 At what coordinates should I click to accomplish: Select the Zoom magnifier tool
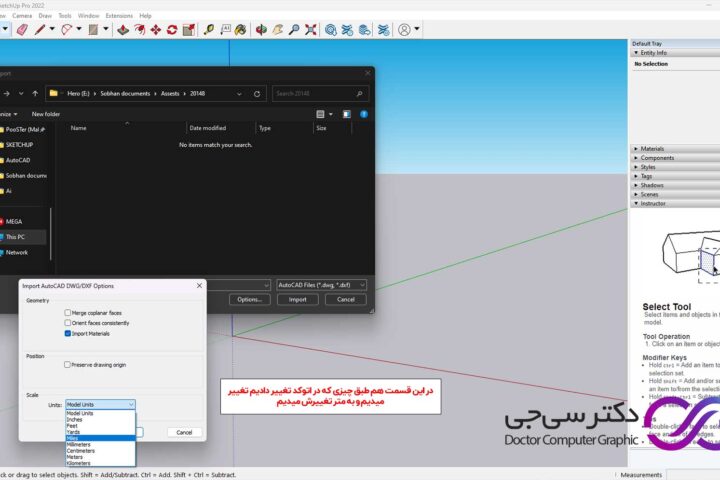click(x=294, y=30)
